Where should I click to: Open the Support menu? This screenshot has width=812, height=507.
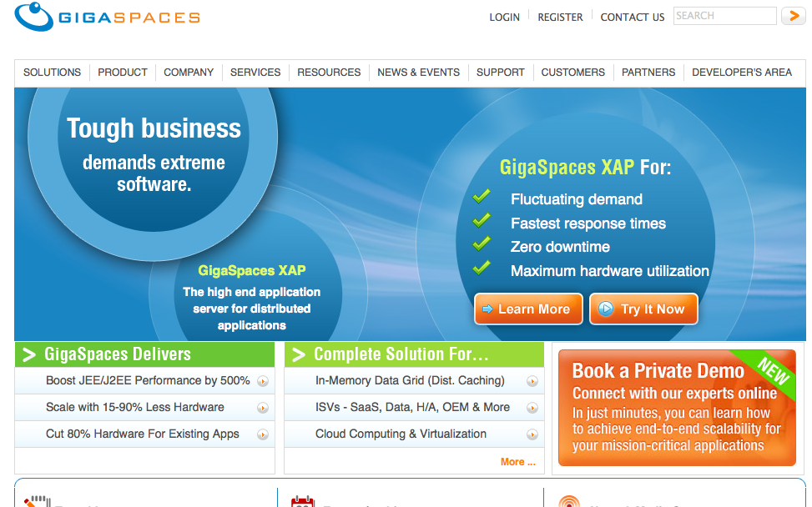click(x=500, y=73)
